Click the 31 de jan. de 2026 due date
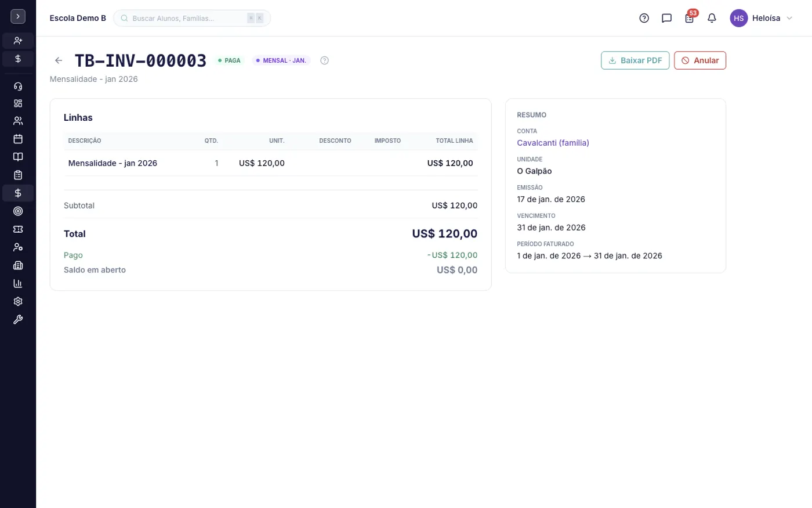 click(x=551, y=228)
